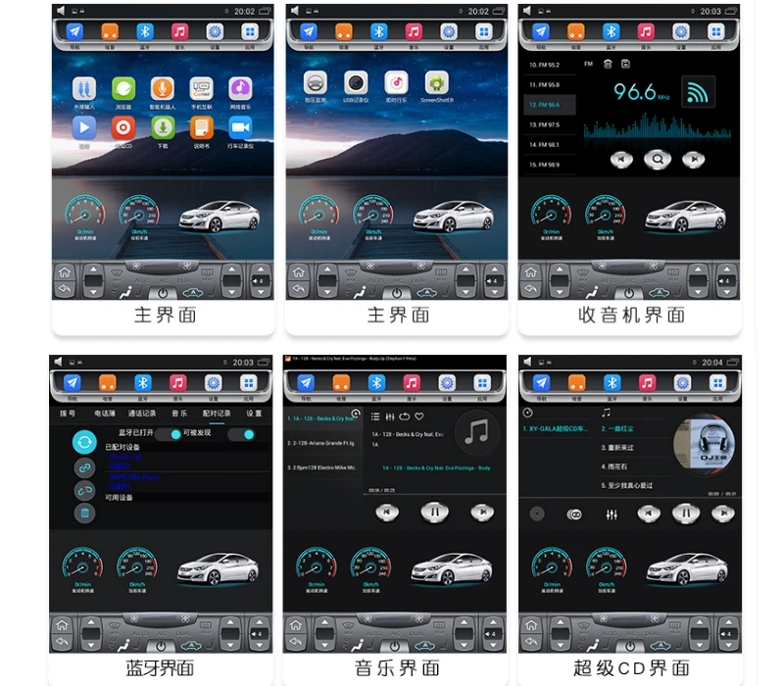This screenshot has width=784, height=686.
Task: Pause playback in the 超级CD界面 player
Action: pyautogui.click(x=686, y=513)
